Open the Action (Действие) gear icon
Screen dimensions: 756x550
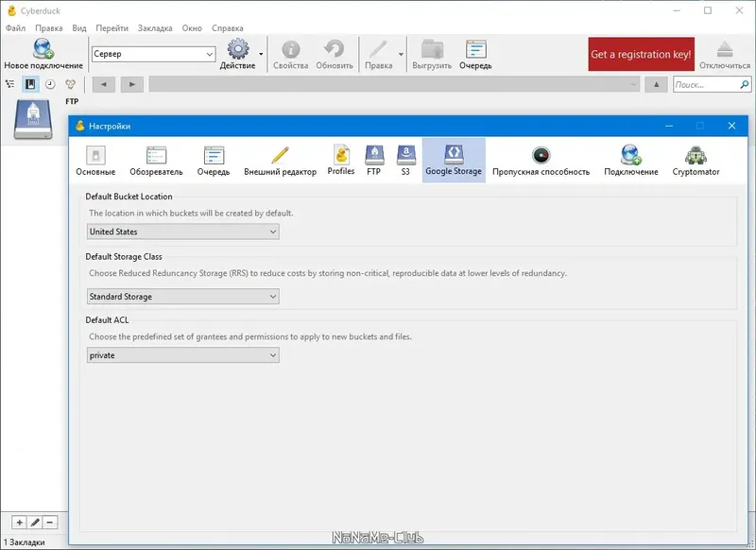[238, 49]
